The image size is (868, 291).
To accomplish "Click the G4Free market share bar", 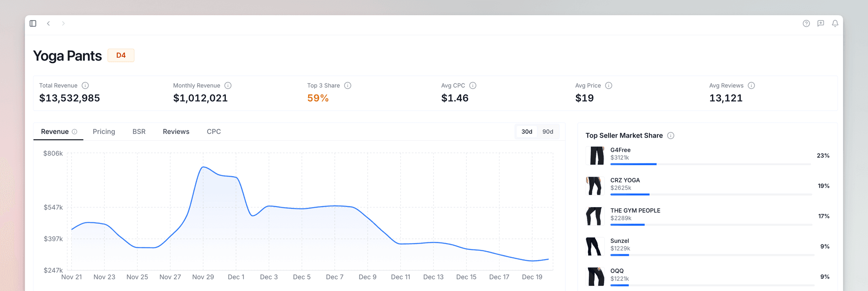I will [711, 164].
